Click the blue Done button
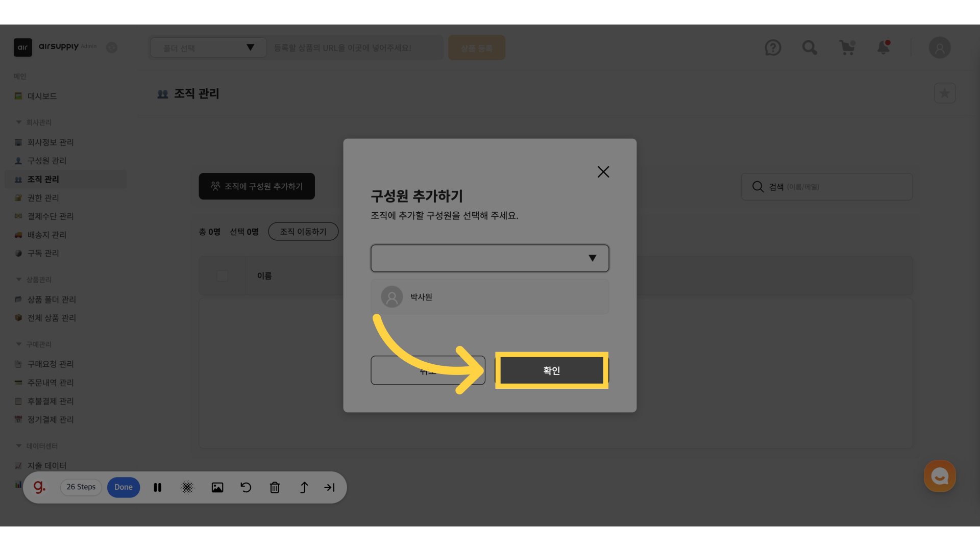Screen dimensions: 980x551 [124, 487]
